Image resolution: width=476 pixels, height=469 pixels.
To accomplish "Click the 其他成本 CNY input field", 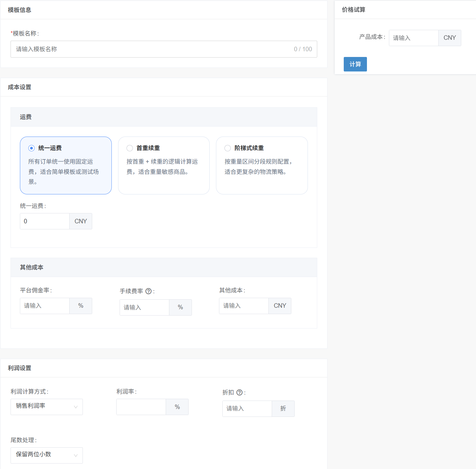I will pos(244,306).
